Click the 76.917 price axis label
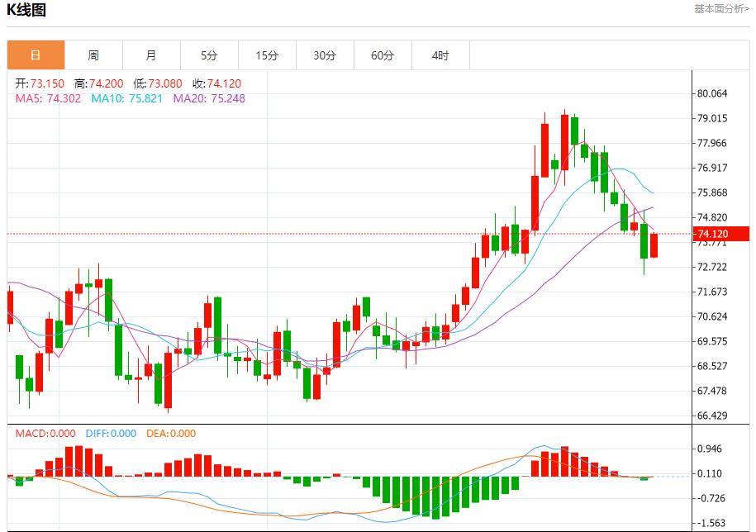Image resolution: width=756 pixels, height=532 pixels. tap(712, 168)
